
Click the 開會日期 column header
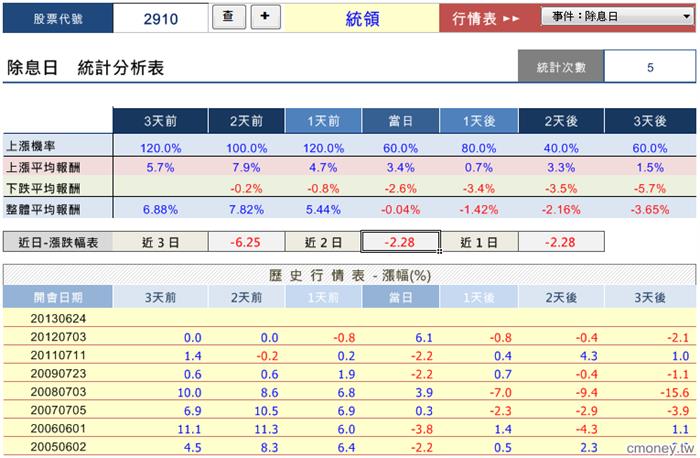(58, 297)
